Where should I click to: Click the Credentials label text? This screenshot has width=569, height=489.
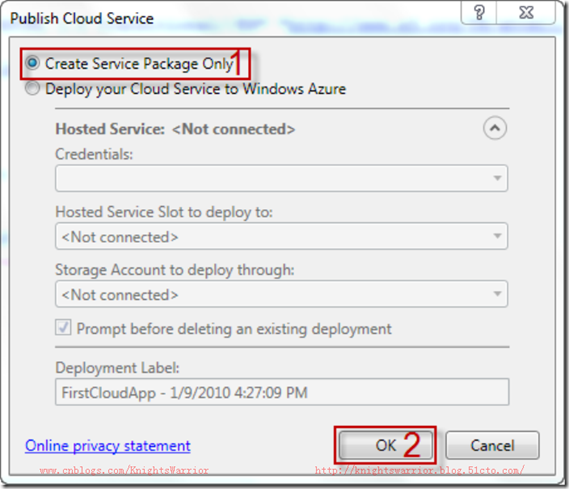[94, 154]
